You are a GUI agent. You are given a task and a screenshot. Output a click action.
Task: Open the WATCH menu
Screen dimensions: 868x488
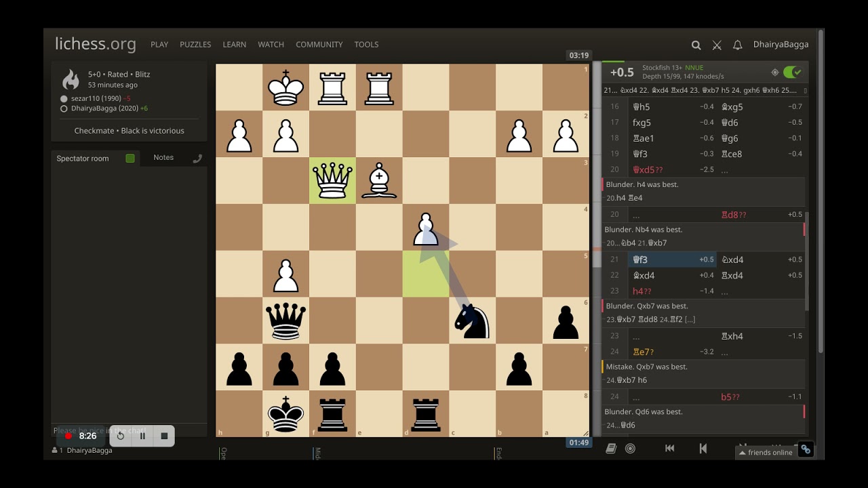coord(271,45)
